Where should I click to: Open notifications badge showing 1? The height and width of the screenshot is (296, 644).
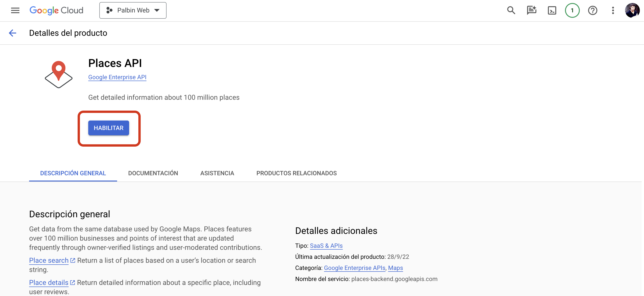tap(572, 10)
